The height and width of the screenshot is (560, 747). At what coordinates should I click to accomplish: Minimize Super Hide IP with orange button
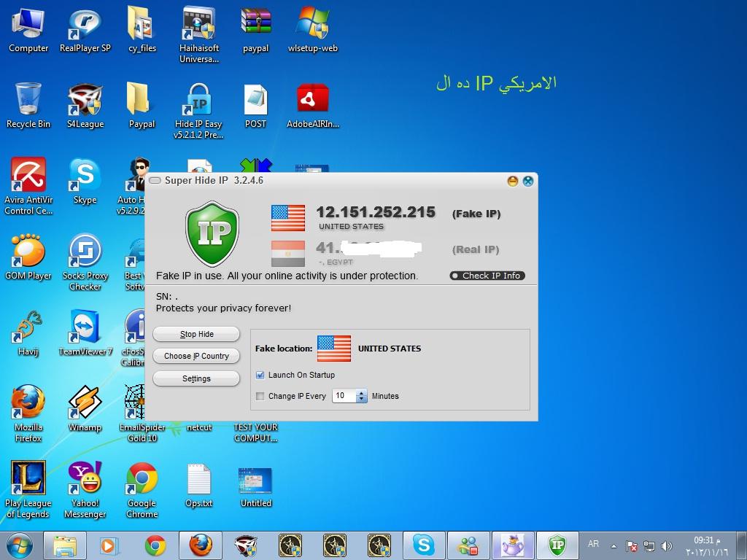513,181
